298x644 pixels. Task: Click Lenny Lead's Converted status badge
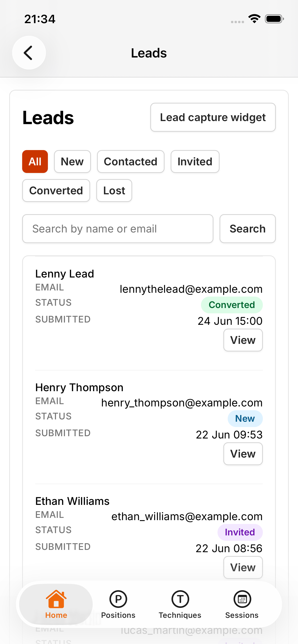point(232,305)
